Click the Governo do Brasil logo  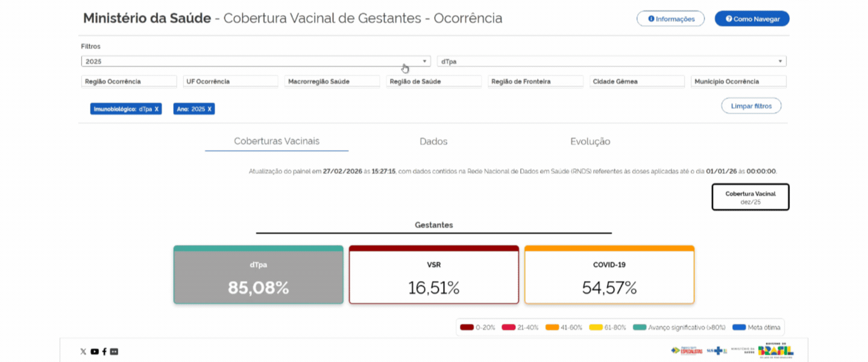tap(776, 351)
